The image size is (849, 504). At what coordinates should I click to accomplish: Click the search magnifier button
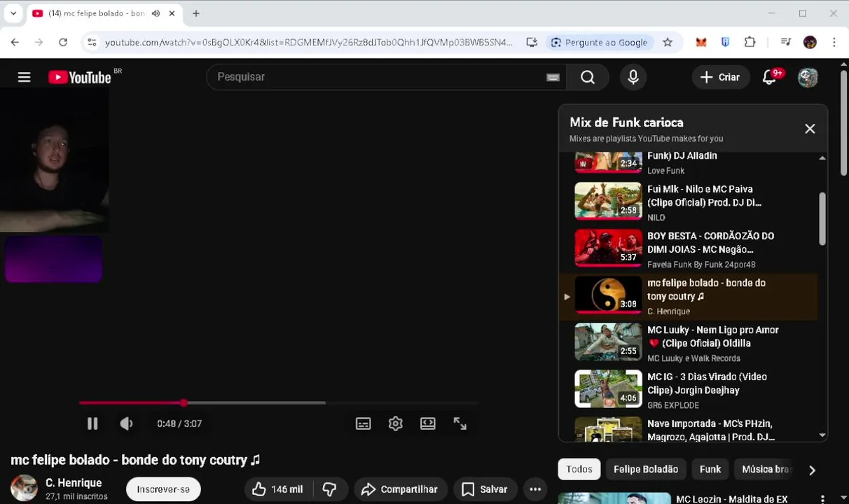[x=588, y=77]
